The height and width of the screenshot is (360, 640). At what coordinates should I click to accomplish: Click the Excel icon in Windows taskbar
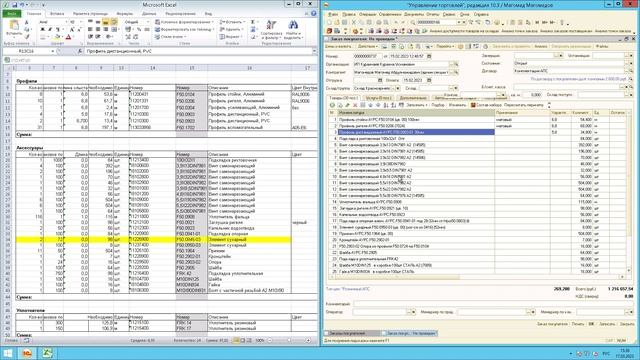(47, 353)
